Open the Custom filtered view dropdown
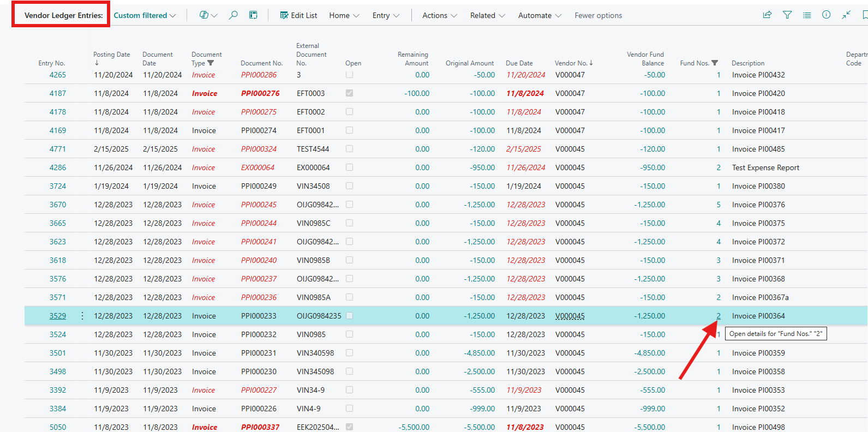 tap(145, 15)
